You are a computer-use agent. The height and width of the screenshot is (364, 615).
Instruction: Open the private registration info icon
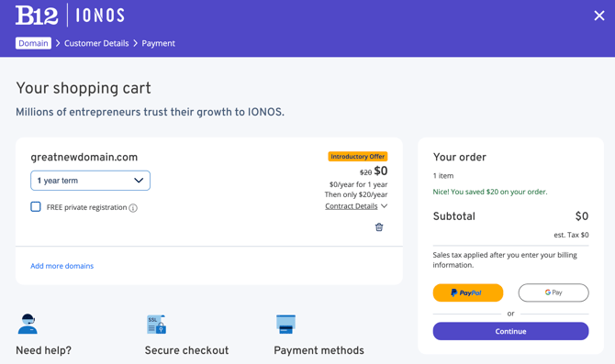click(x=133, y=208)
